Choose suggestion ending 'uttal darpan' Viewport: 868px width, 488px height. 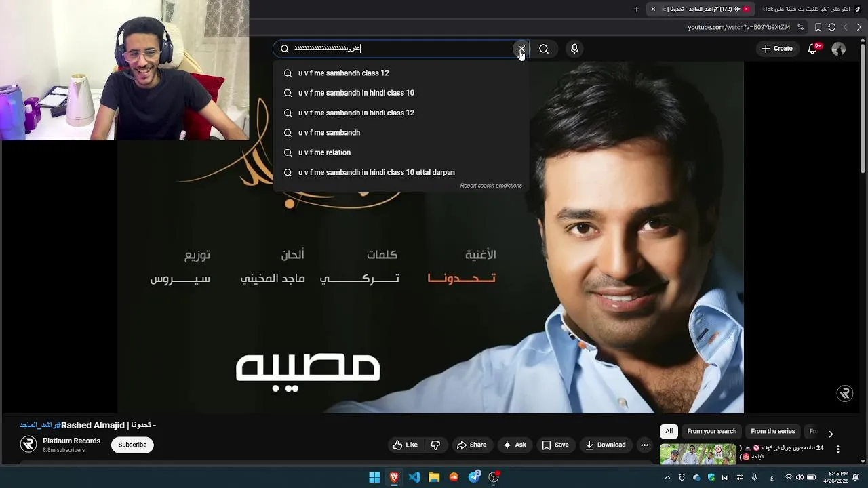click(401, 172)
